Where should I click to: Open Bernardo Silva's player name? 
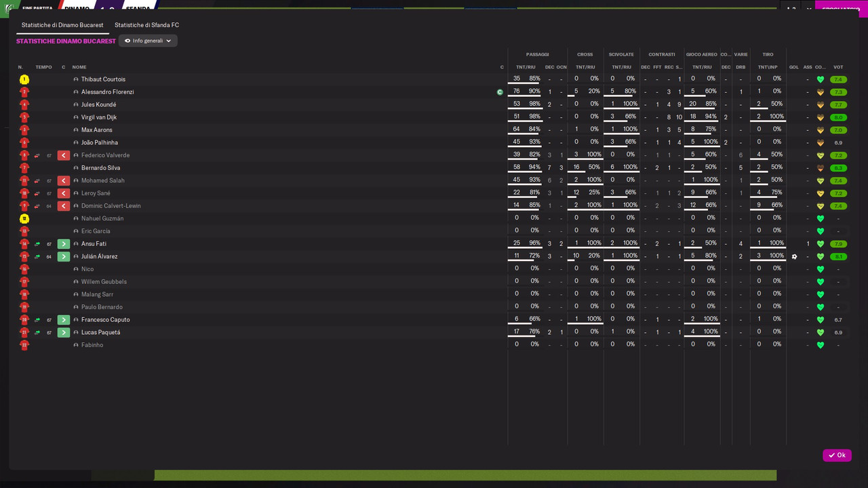point(100,168)
